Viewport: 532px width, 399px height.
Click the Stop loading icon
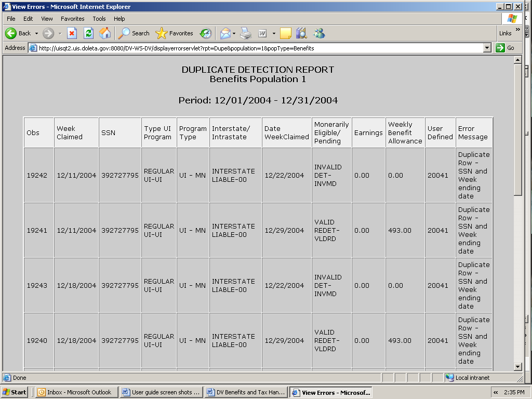(72, 33)
